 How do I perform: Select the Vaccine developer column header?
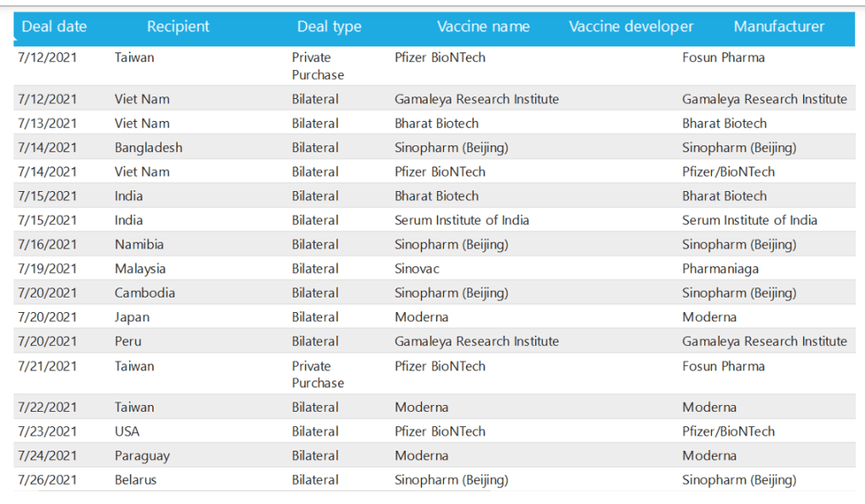(631, 26)
